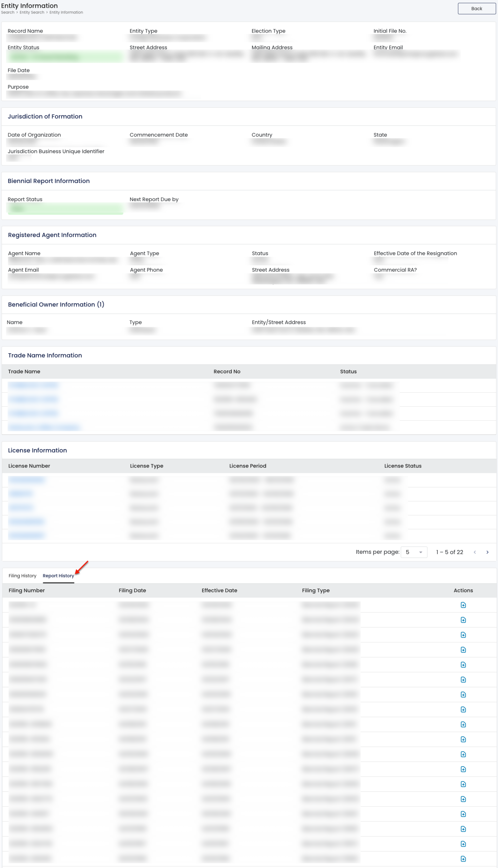Click the "Registered Agent Information" heading
Screen dimensions: 498x868
52,235
